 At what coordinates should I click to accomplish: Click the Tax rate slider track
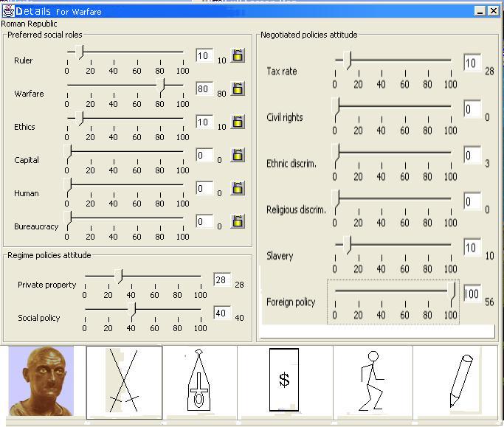(x=398, y=60)
